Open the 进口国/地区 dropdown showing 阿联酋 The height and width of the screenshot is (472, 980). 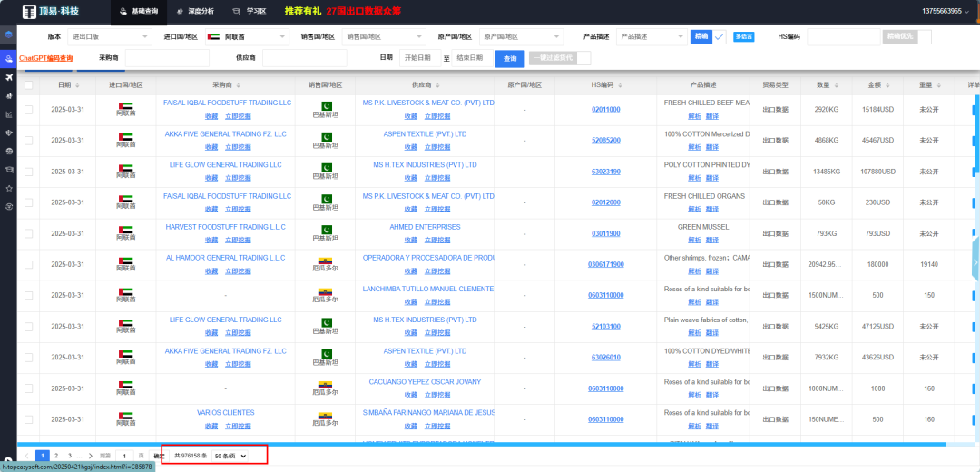tap(246, 37)
